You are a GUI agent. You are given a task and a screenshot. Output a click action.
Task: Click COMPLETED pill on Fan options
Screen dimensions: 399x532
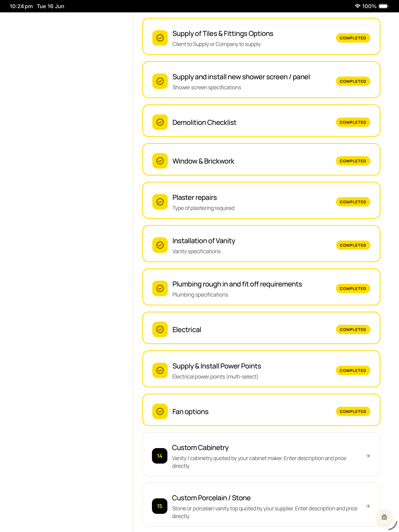[353, 412]
